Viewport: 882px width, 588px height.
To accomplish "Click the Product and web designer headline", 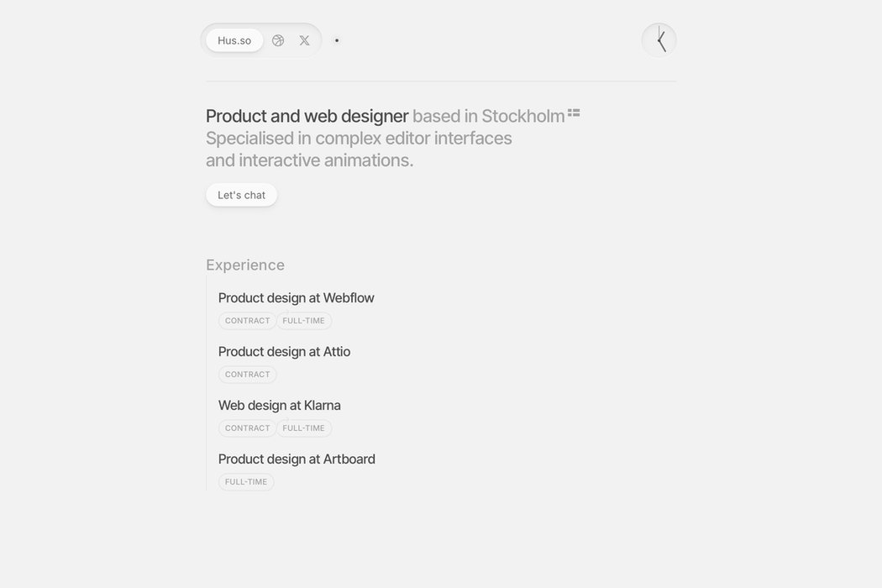I will tap(307, 116).
